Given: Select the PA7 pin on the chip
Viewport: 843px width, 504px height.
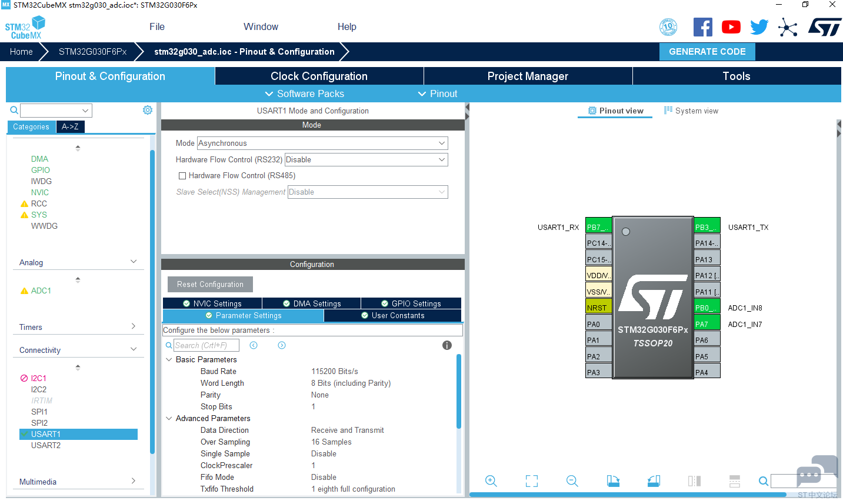Looking at the screenshot, I should (x=707, y=324).
